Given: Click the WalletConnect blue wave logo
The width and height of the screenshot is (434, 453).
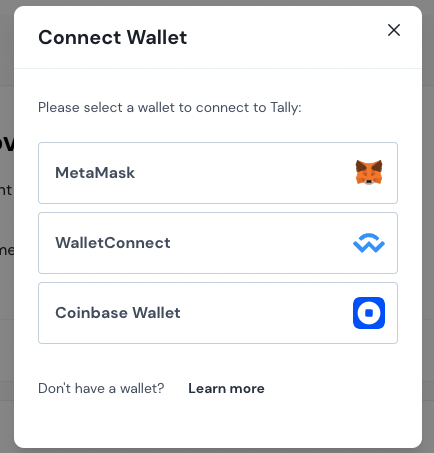Looking at the screenshot, I should coord(369,243).
